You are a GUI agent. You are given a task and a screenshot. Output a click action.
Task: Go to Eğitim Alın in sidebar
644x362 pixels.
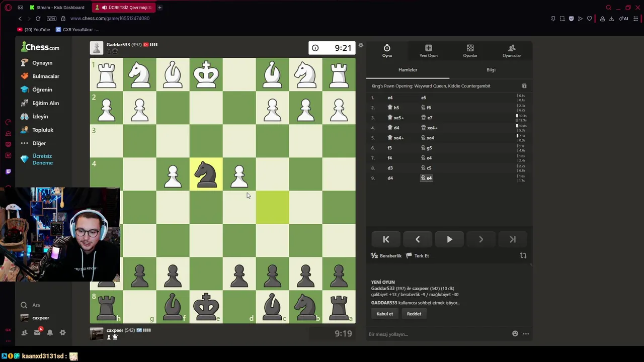[40, 103]
